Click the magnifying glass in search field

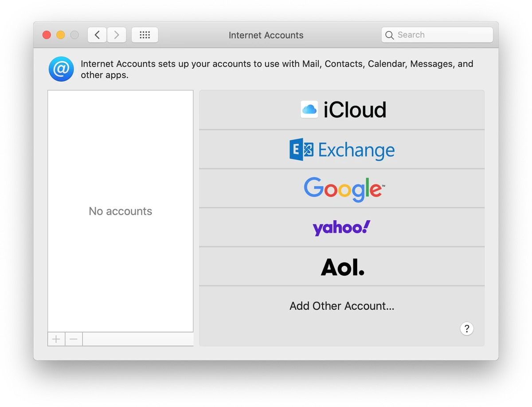click(389, 35)
